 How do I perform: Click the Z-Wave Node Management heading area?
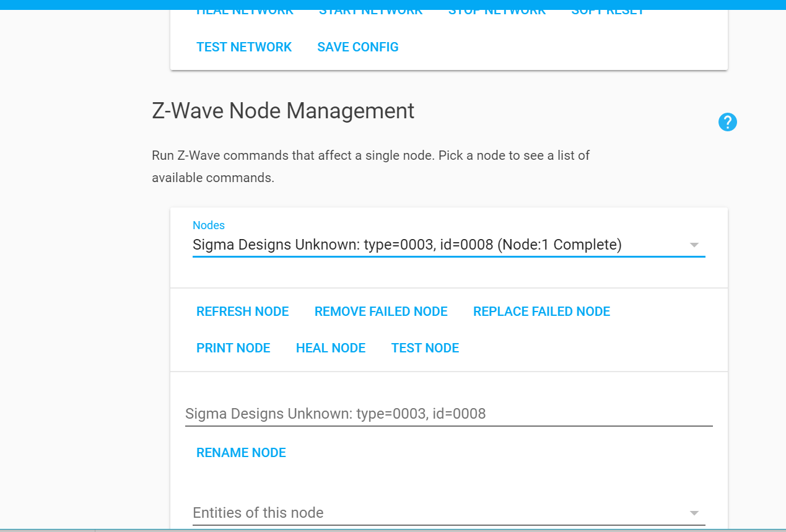click(x=282, y=111)
